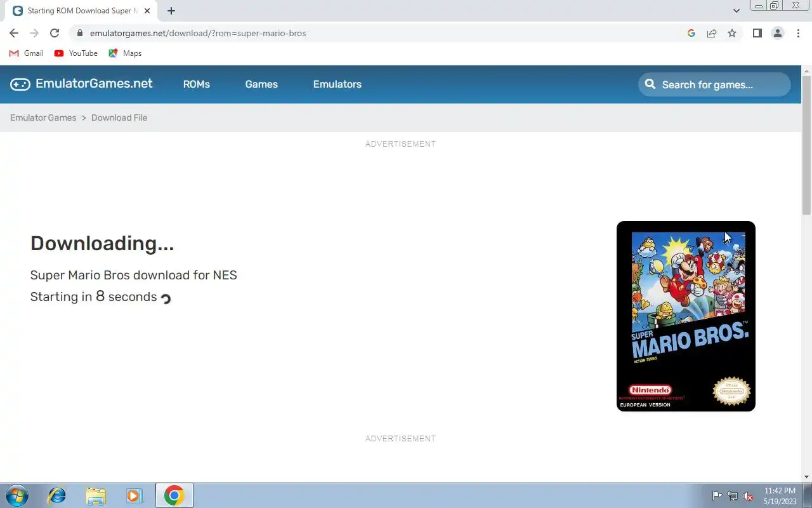Click the scrollbar down arrow
The height and width of the screenshot is (508, 812).
[x=806, y=477]
